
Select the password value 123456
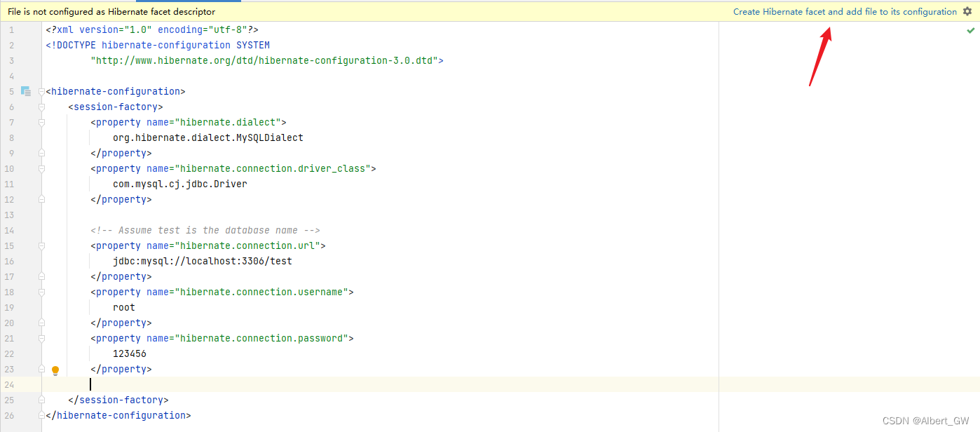129,353
